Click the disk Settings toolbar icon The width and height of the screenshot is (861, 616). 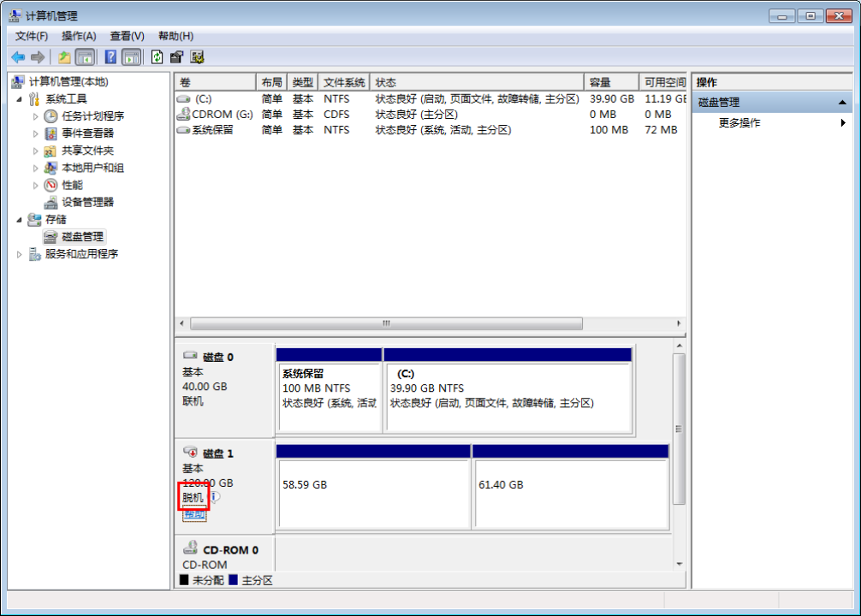[x=198, y=57]
